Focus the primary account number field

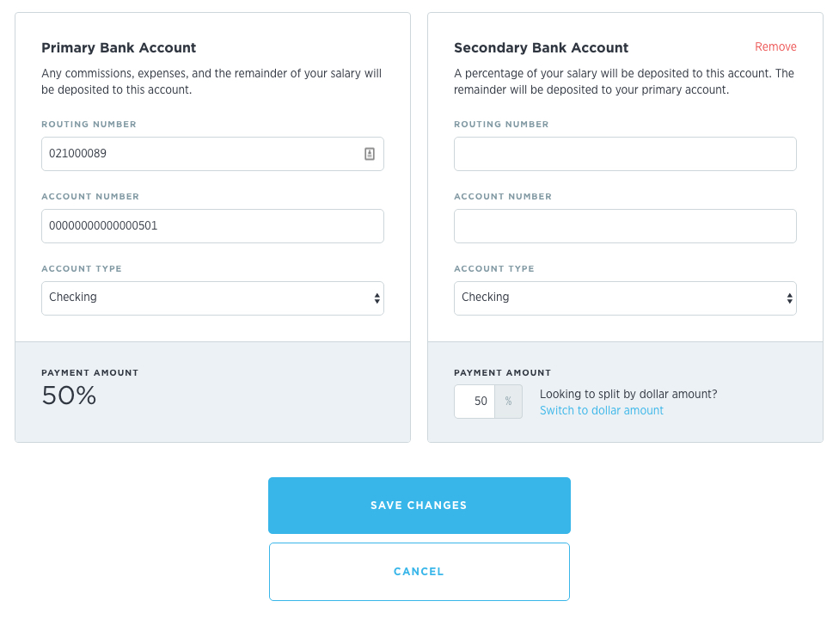pos(212,226)
